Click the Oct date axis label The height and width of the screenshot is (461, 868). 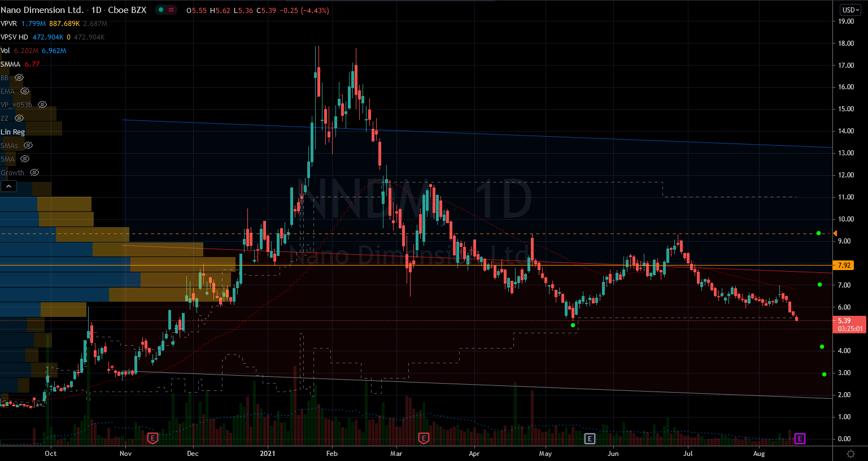point(51,454)
